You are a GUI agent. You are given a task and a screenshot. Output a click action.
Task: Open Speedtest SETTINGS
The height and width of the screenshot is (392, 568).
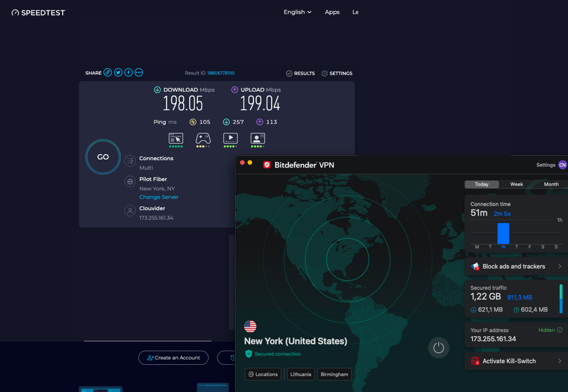(x=337, y=74)
